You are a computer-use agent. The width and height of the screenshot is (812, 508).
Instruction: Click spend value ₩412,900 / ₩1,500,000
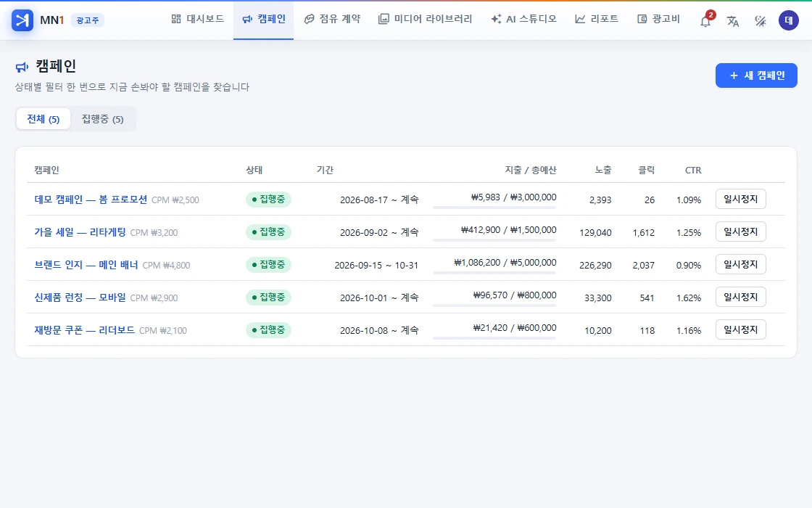508,229
